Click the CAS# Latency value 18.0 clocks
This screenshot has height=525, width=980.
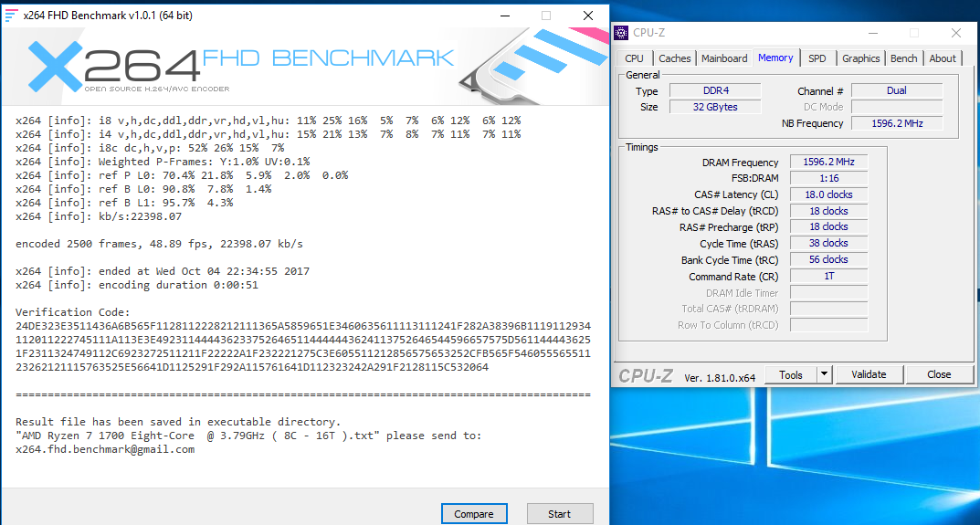coord(828,194)
